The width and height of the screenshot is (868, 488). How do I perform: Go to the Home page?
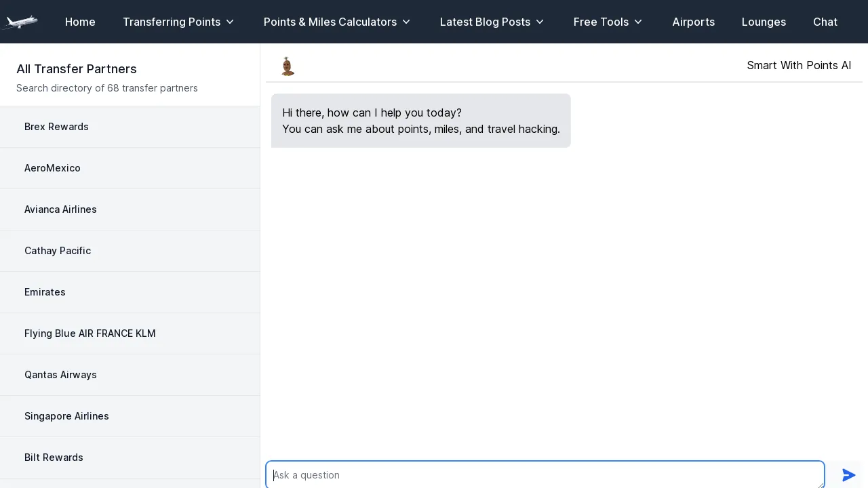(x=80, y=22)
